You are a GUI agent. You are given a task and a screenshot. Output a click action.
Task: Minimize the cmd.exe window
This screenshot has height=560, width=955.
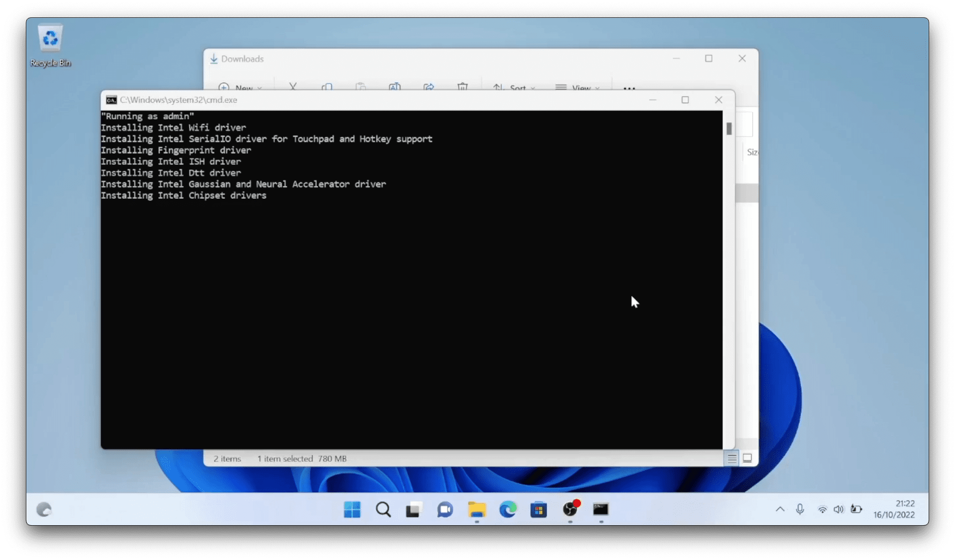(652, 100)
